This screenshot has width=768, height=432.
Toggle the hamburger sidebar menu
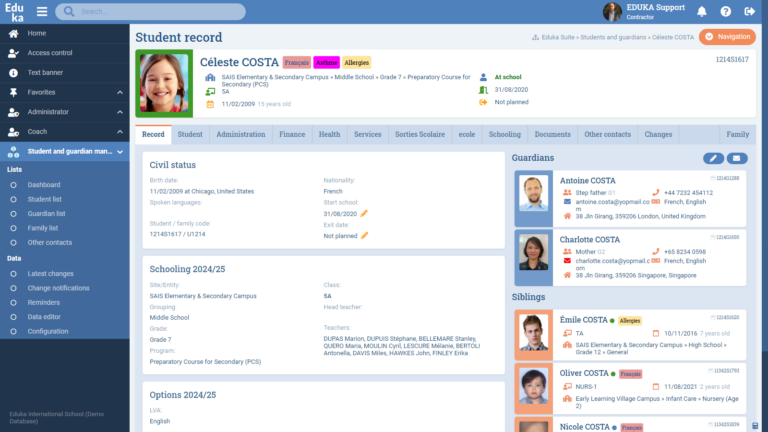(42, 12)
